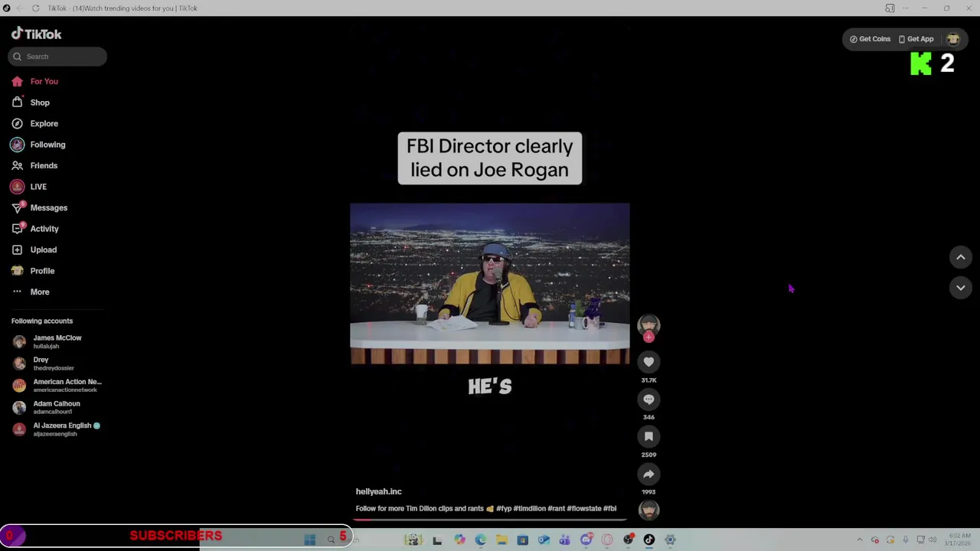
Task: Open the hellyeah.inc creator username
Action: point(378,491)
